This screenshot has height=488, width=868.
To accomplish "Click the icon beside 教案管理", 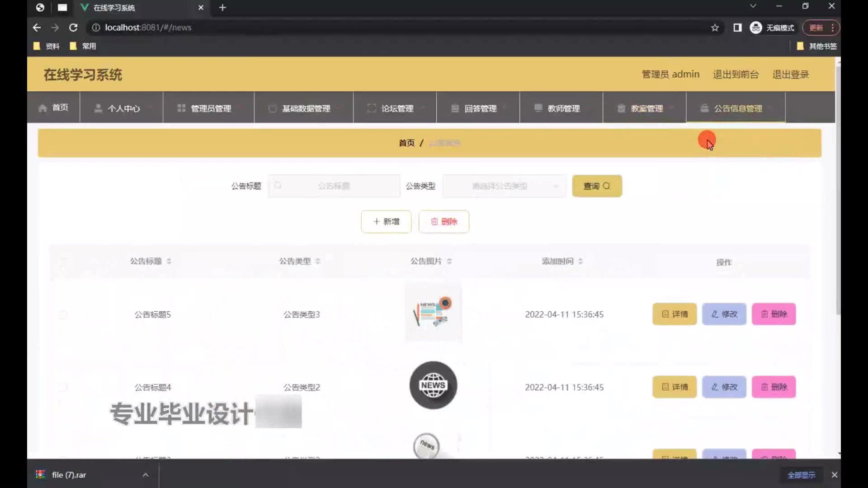I will [x=622, y=108].
